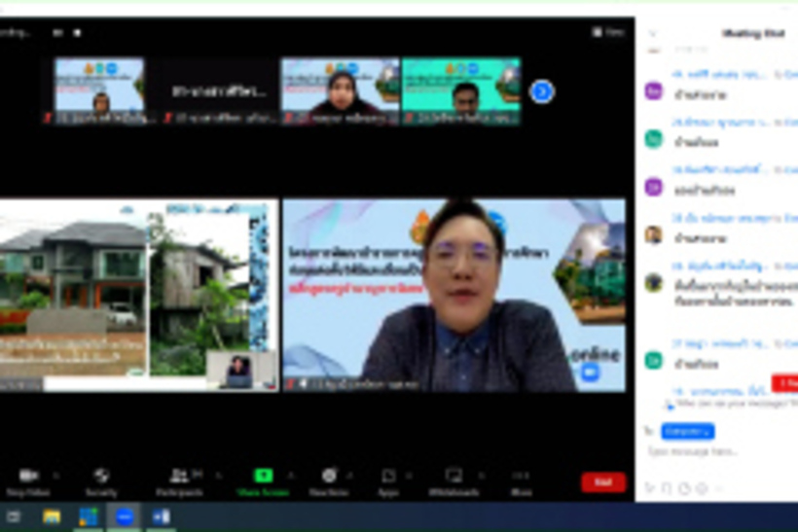
Task: Click the active speaker's video tile
Action: [453, 295]
